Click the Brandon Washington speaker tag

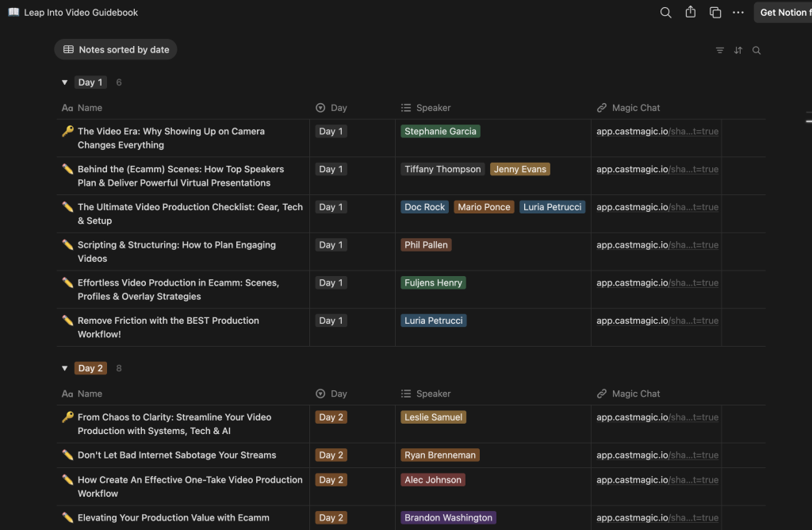(449, 517)
